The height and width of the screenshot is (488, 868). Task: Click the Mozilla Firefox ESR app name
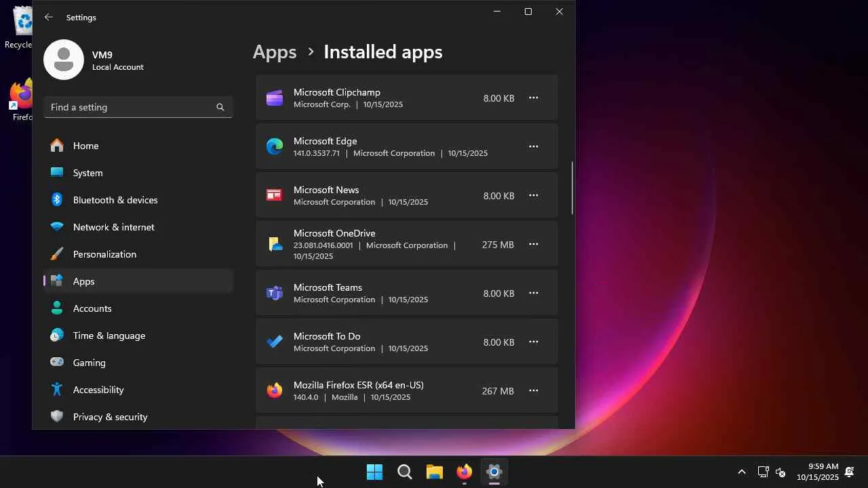pos(359,385)
